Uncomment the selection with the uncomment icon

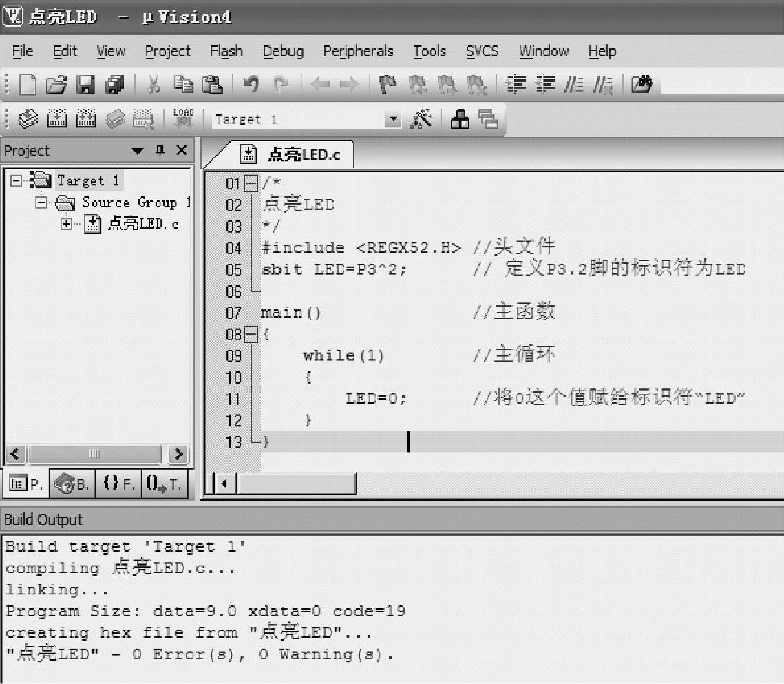pos(603,85)
